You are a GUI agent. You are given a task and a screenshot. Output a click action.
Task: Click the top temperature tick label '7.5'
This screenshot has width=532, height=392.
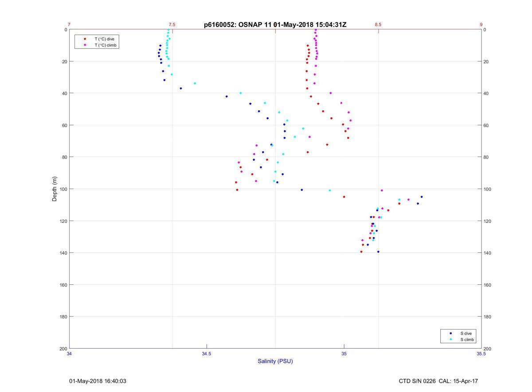click(x=172, y=25)
